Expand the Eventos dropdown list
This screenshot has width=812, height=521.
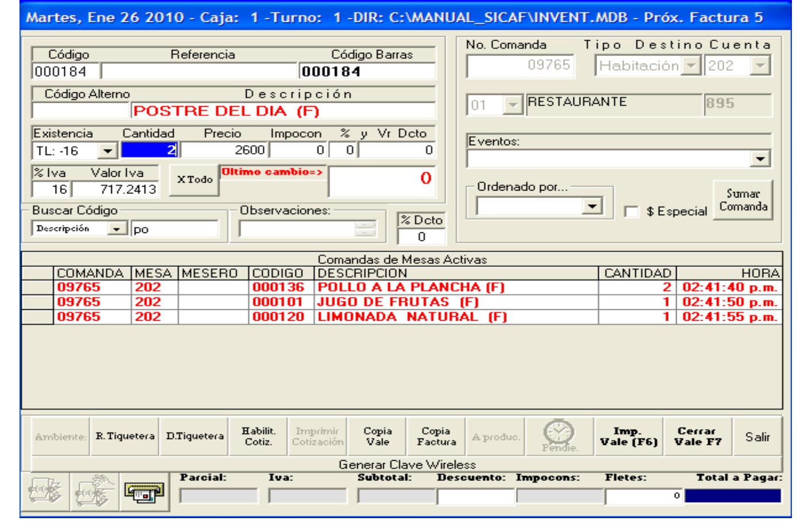pyautogui.click(x=760, y=159)
